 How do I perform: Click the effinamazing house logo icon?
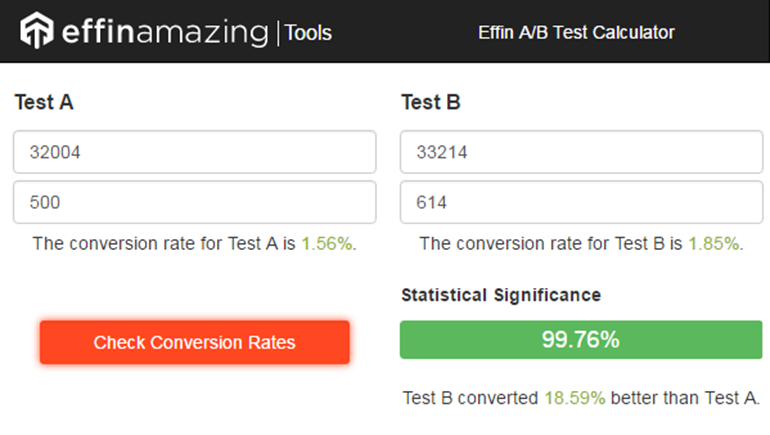[x=36, y=31]
